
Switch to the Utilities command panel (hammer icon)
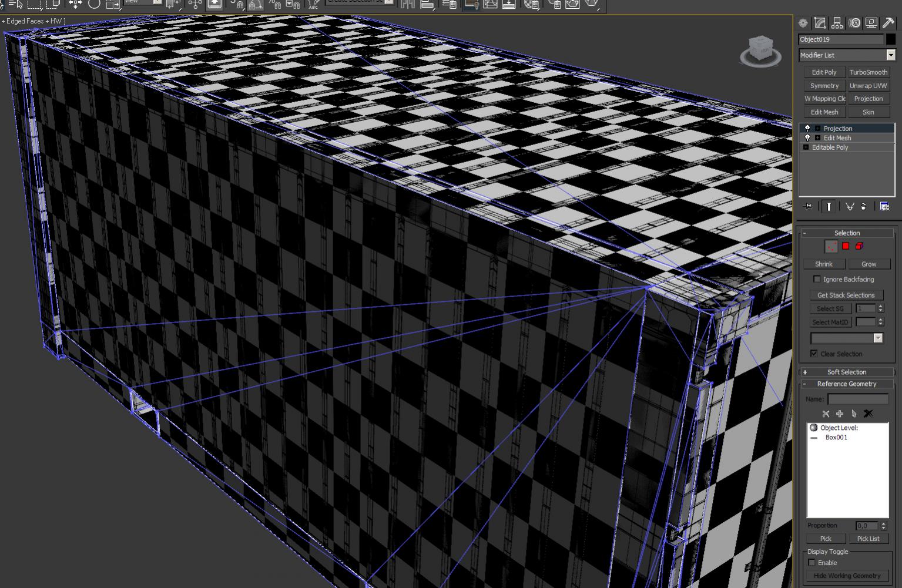click(888, 23)
